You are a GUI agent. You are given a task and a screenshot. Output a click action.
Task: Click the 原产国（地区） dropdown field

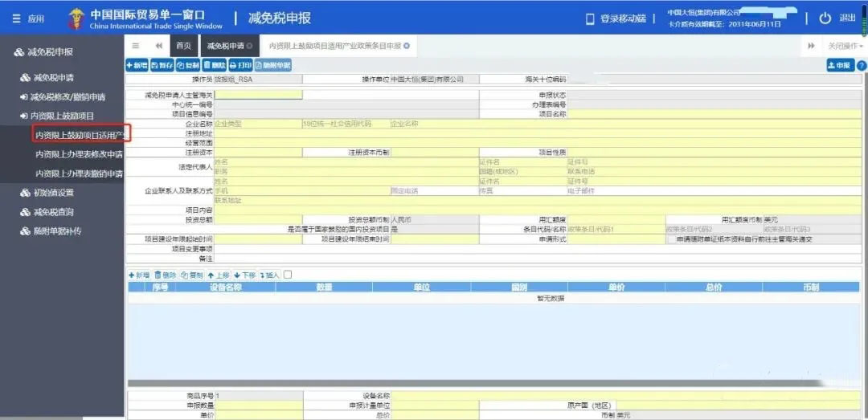[739, 406]
